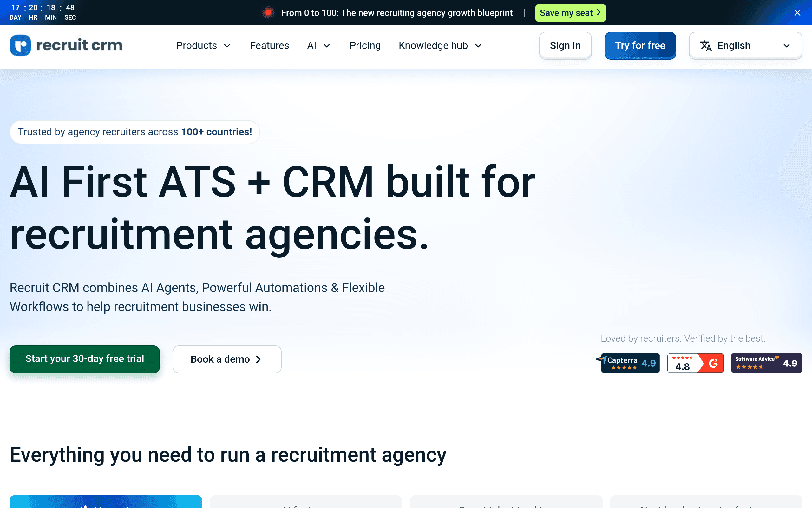Open the Knowledge hub menu

[x=440, y=46]
